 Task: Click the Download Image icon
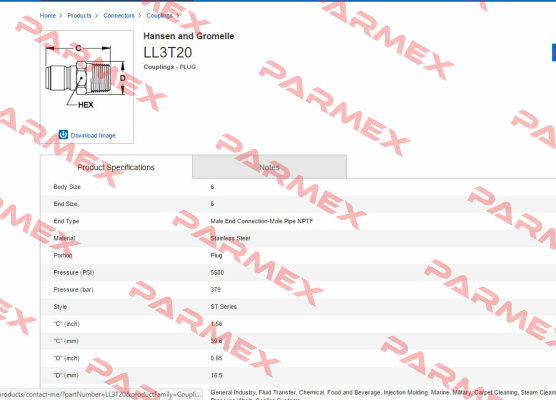[63, 134]
